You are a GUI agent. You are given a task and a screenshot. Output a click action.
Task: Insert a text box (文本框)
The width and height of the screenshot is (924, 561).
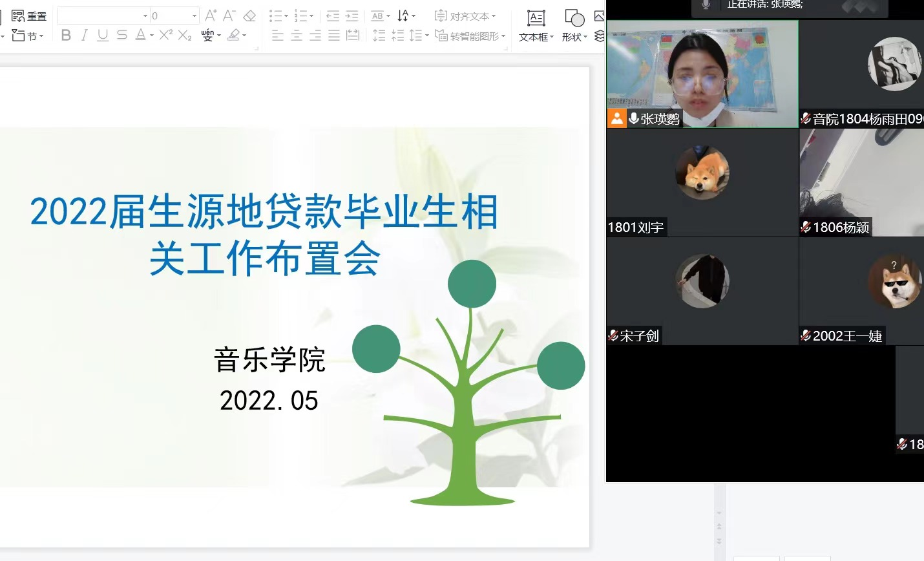point(536,26)
